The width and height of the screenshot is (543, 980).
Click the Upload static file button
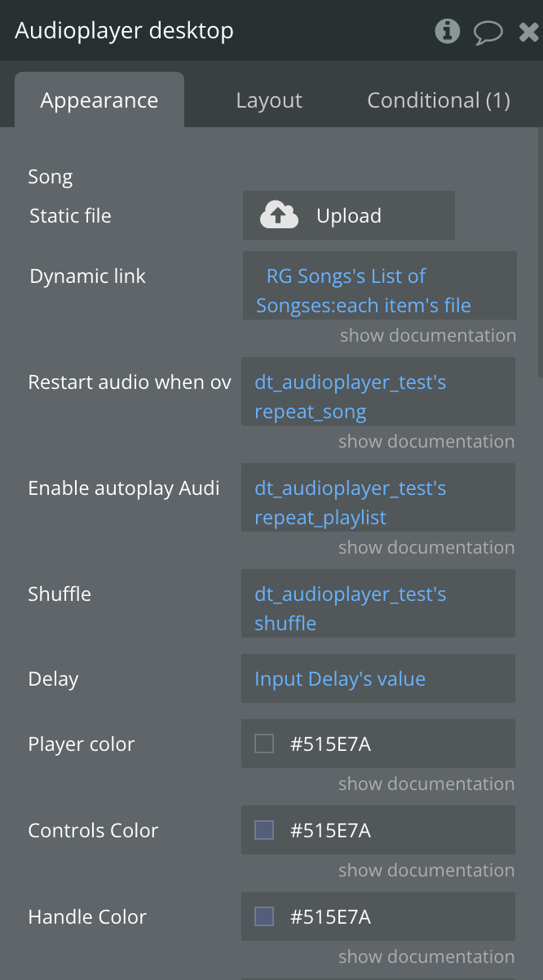(349, 215)
